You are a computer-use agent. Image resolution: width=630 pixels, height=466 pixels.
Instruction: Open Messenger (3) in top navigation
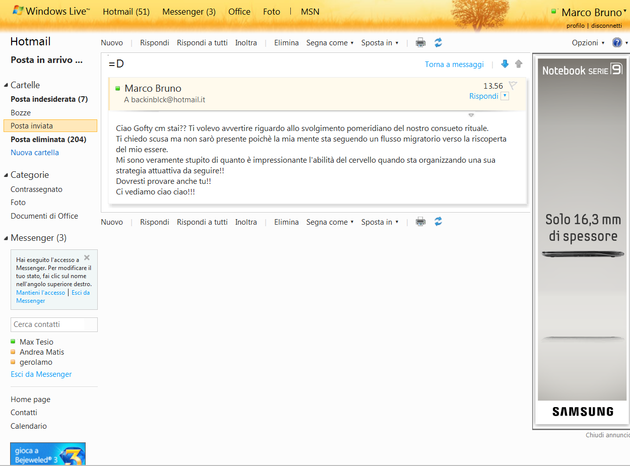pyautogui.click(x=189, y=12)
